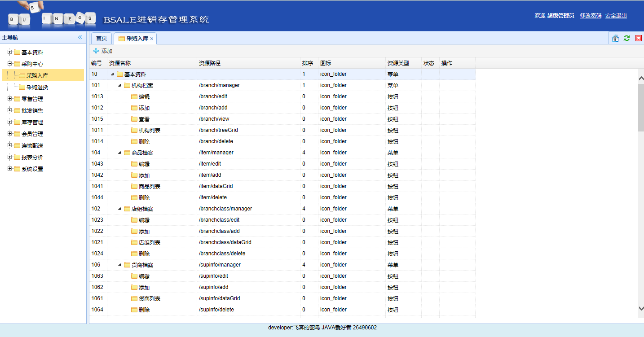Select 采购入库 in navigation tree
644x337 pixels.
tap(37, 75)
